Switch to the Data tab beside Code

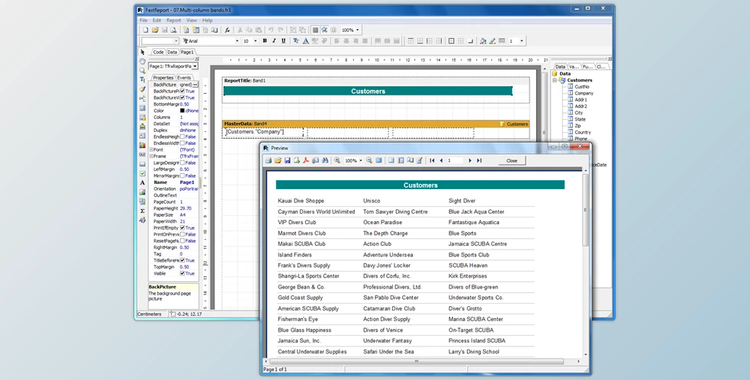(x=172, y=52)
